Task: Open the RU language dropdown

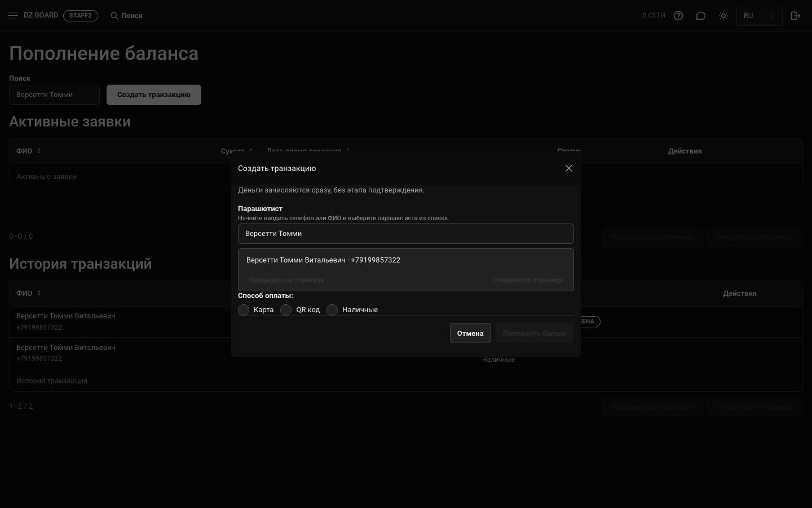Action: 759,16
